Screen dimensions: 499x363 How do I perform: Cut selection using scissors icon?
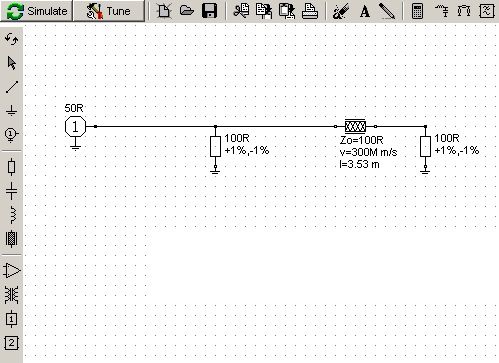point(241,11)
